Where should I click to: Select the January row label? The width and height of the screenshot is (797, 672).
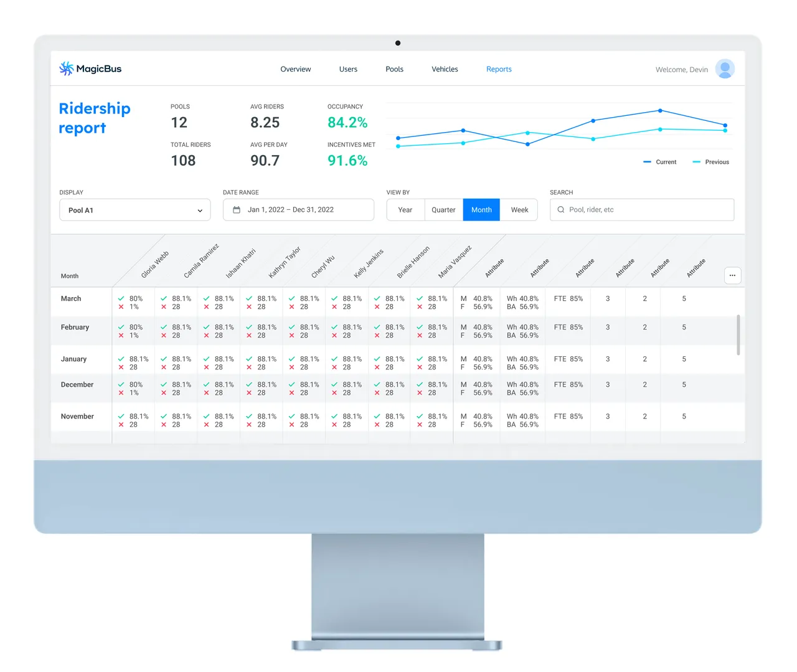click(73, 359)
